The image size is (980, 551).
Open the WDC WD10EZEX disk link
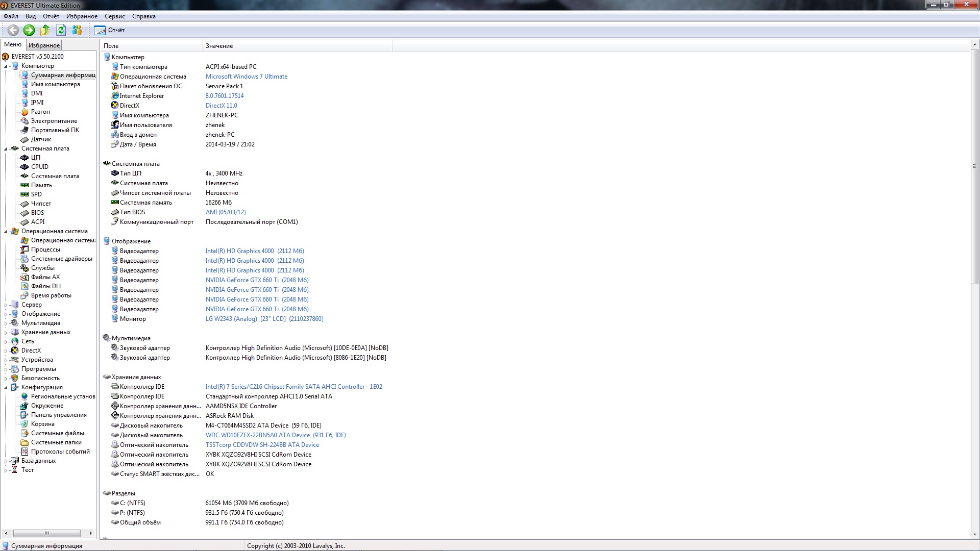point(276,435)
